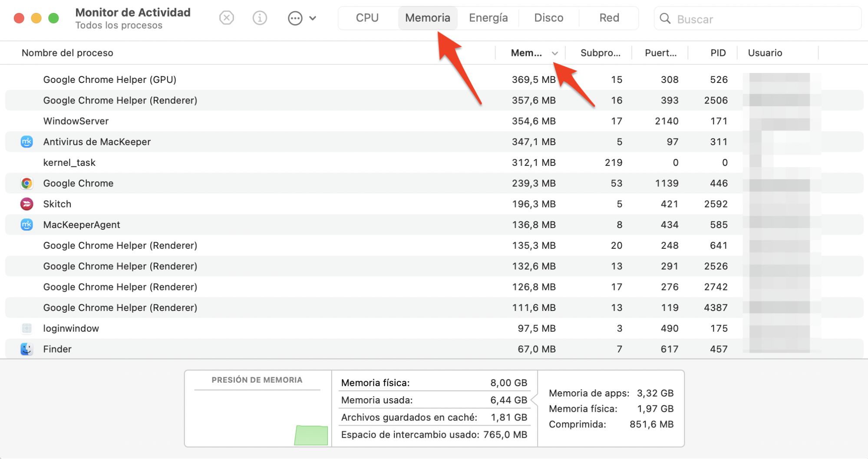Select the Antivirus de MacKeeper icon

[26, 142]
